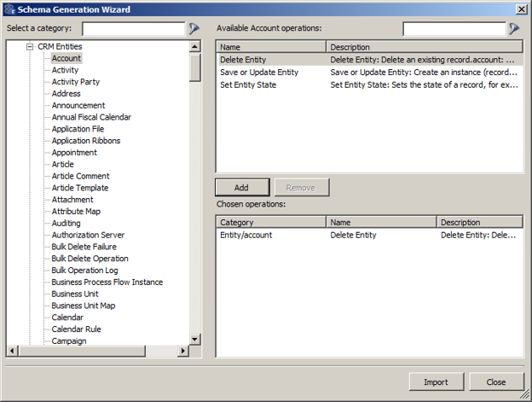Screen dimensions: 532x402
Task: Focus the available operations search field
Action: 454,28
